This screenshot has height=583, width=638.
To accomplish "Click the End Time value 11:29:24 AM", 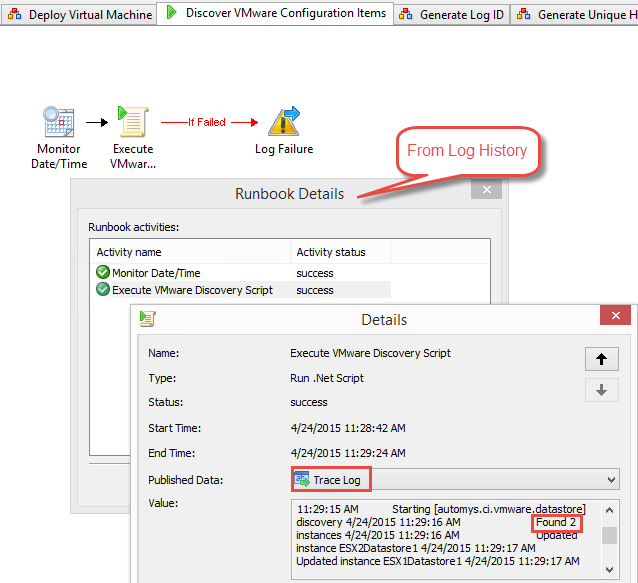I will [348, 453].
